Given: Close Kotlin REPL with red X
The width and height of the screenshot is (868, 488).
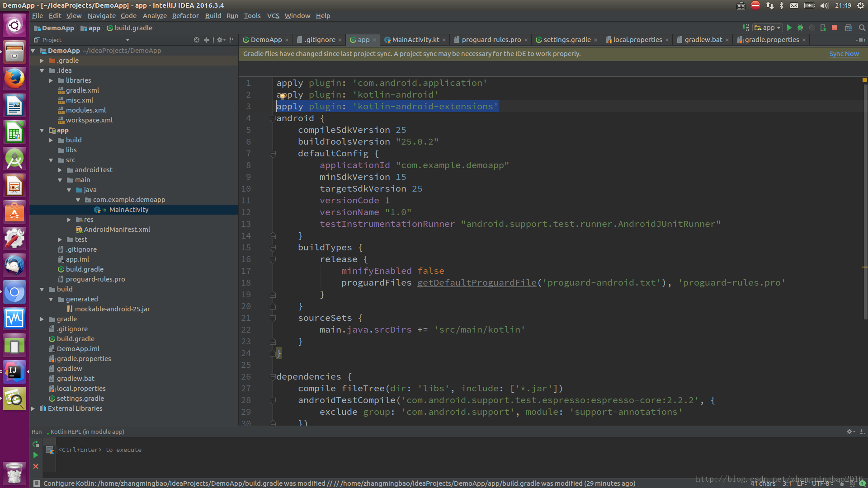Looking at the screenshot, I should [36, 466].
